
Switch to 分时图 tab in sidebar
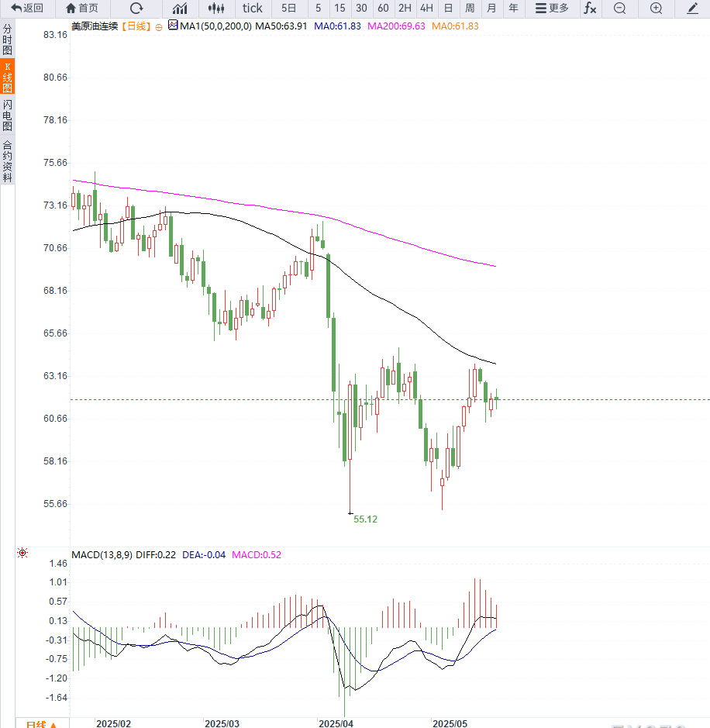tap(7, 39)
